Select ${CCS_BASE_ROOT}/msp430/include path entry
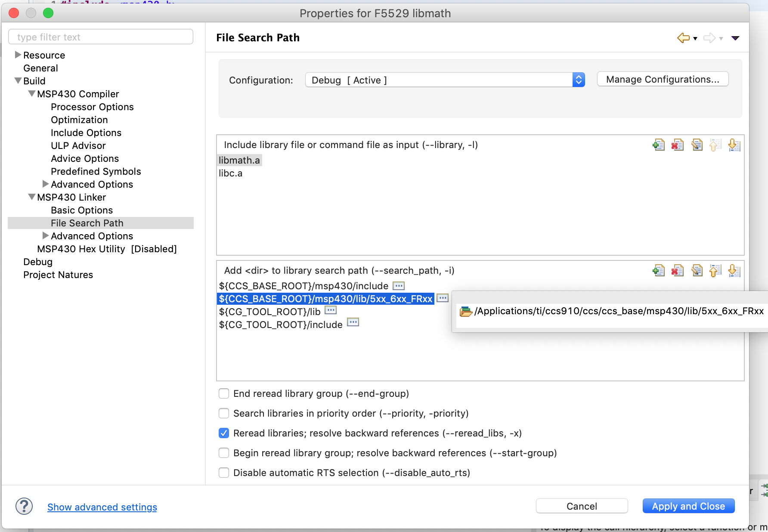Viewport: 768px width, 532px height. pyautogui.click(x=303, y=286)
